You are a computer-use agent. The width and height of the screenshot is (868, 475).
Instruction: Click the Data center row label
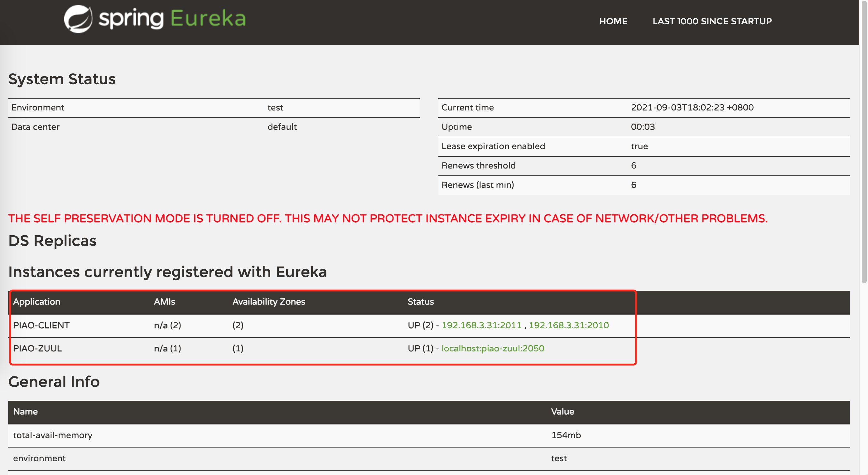tap(35, 127)
